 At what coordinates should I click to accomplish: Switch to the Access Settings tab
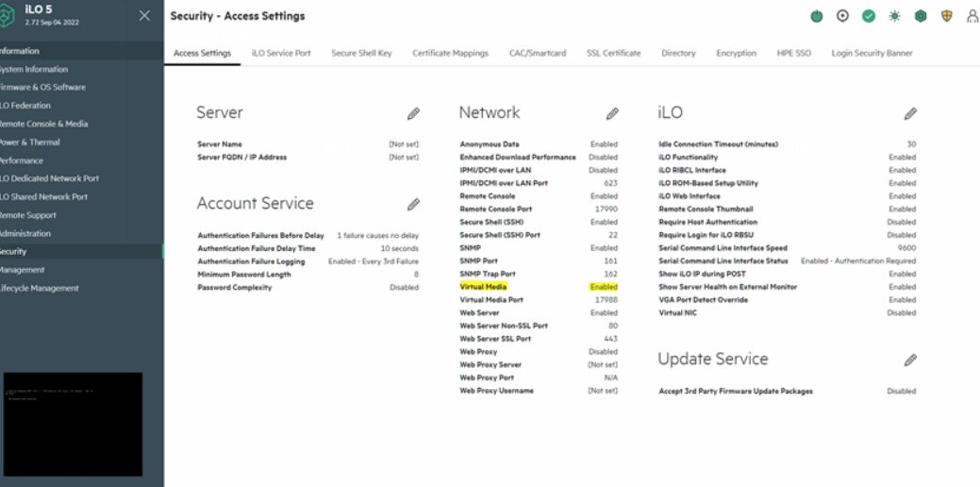click(x=202, y=53)
